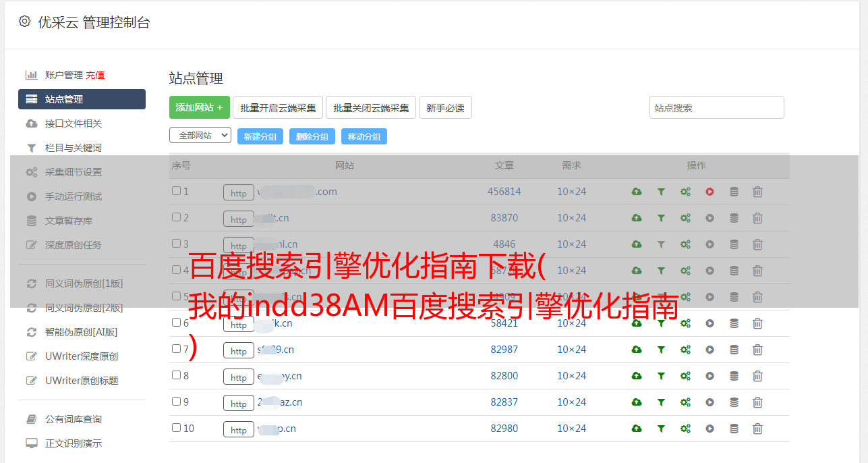Click the trash icon for row 9
The width and height of the screenshot is (868, 463).
(x=757, y=402)
